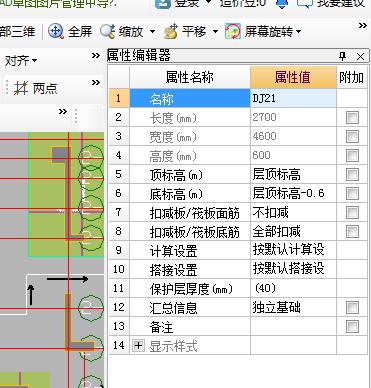Expand overflow chevron next to 对齐
The width and height of the screenshot is (371, 388).
pyautogui.click(x=96, y=55)
